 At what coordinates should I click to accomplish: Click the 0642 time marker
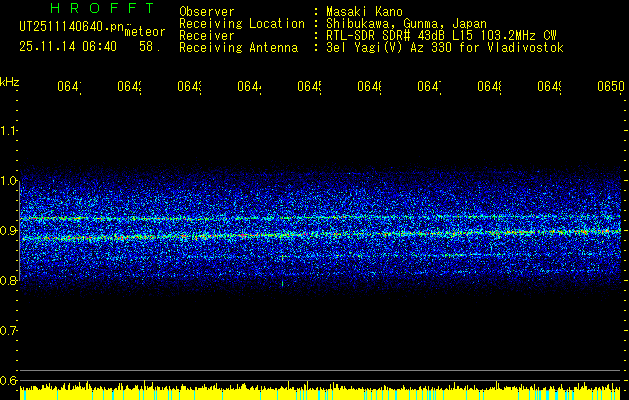click(130, 86)
